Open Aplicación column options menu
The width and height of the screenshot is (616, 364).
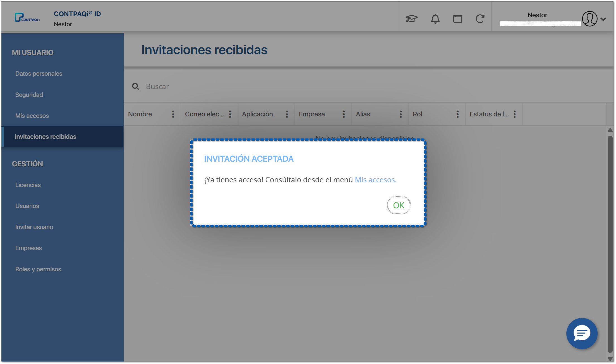point(287,114)
